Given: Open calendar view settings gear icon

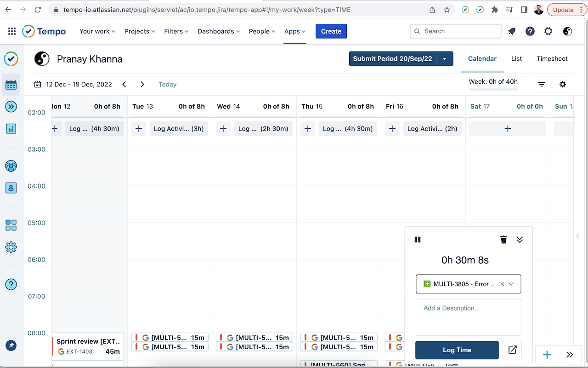Looking at the screenshot, I should [563, 84].
